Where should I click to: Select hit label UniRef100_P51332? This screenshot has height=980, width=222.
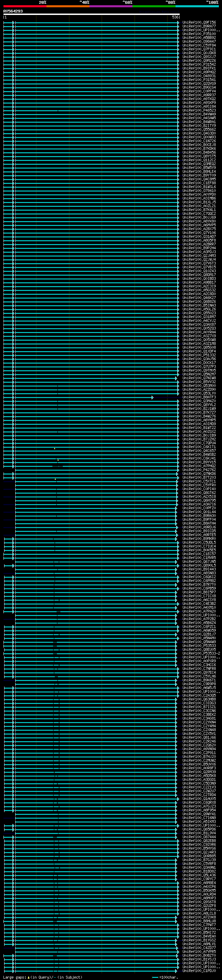(199, 355)
